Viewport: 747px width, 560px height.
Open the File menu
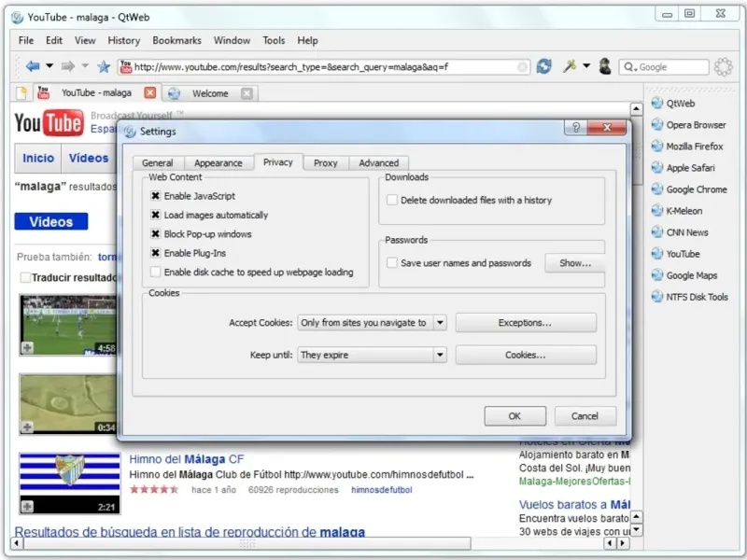click(x=26, y=40)
